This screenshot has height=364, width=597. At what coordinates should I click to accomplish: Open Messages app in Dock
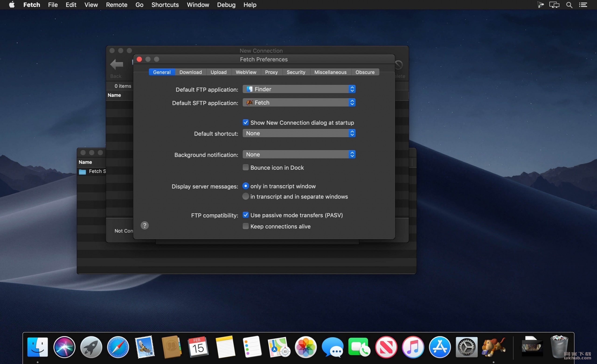tap(332, 347)
